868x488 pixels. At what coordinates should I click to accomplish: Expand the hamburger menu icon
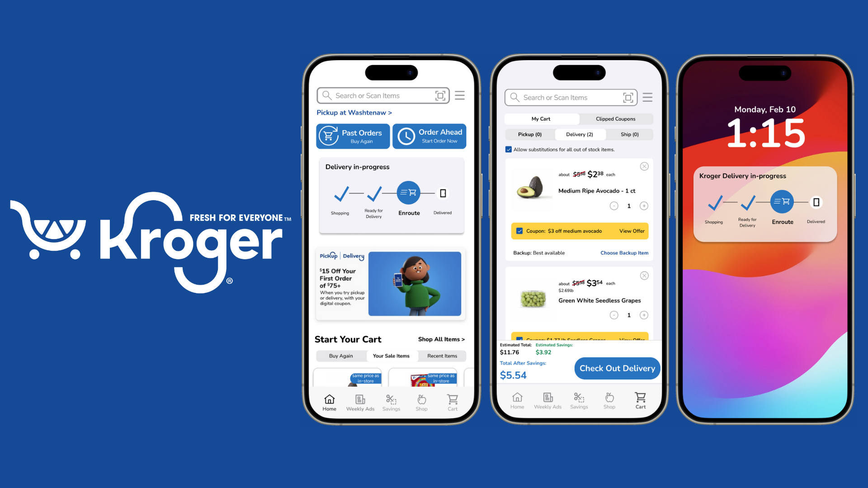point(462,95)
